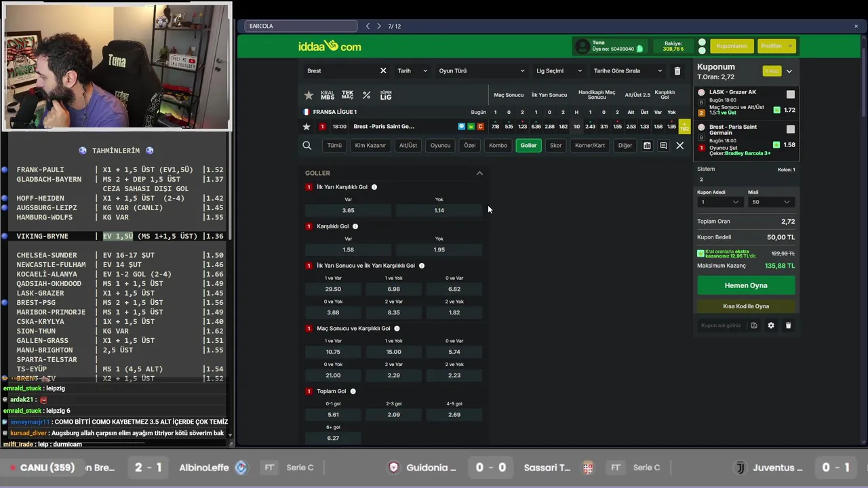Pick Karşılıklı Gol Var odds 1.58

(x=349, y=249)
